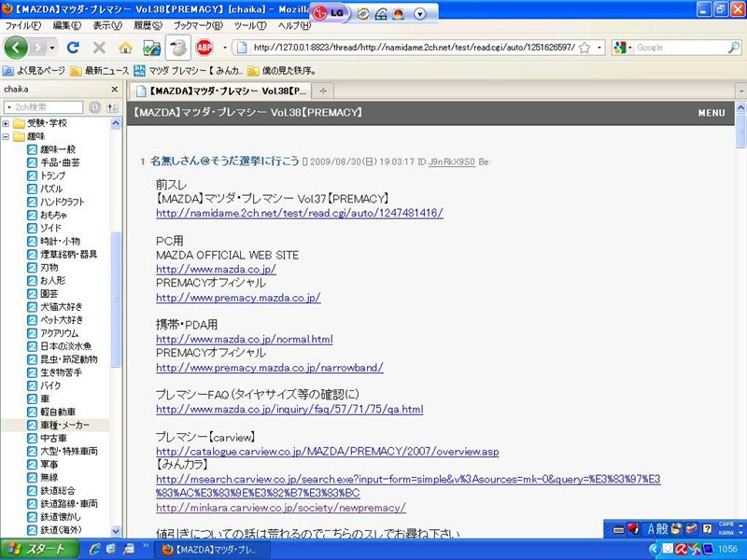Screen dimensions: 747x560
Task: Click the MENU button in thread header
Action: click(x=712, y=113)
